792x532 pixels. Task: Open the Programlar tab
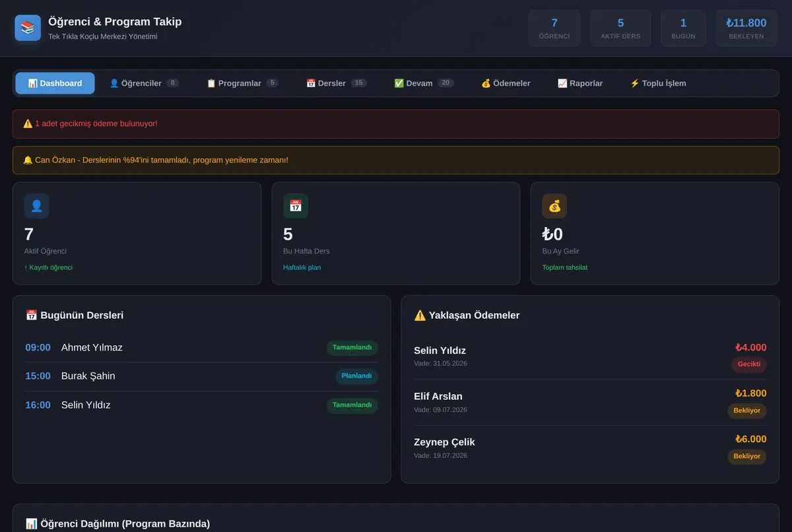[x=242, y=83]
